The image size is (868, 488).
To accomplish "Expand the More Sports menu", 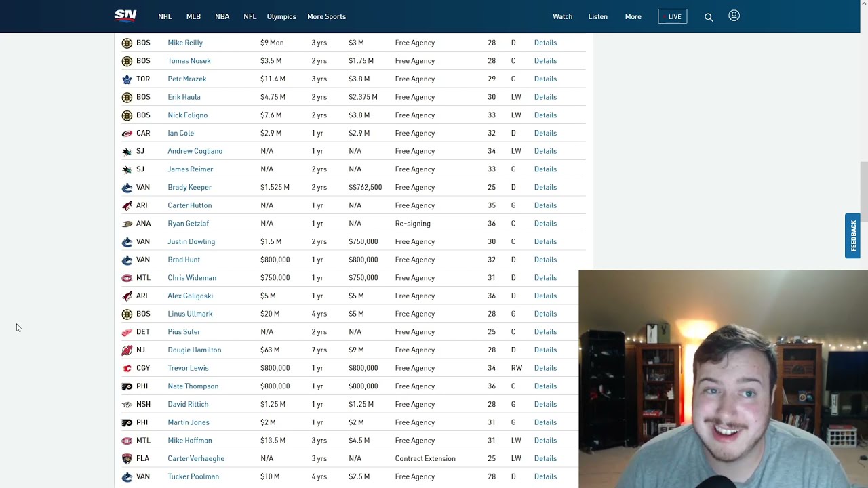I will tap(326, 16).
